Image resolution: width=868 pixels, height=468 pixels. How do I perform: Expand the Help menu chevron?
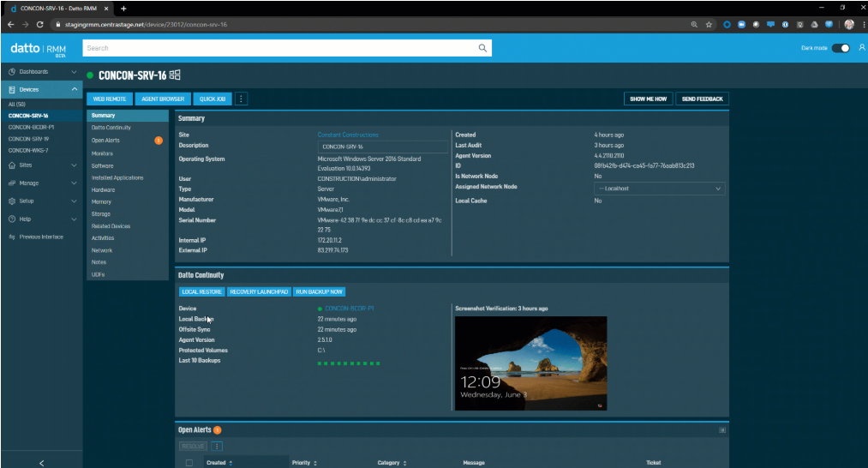(x=74, y=219)
